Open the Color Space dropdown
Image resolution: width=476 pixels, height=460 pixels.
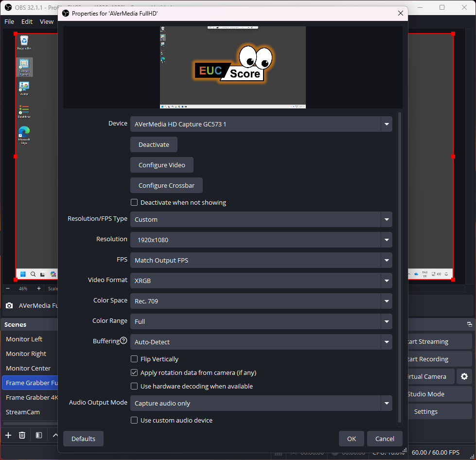point(386,301)
